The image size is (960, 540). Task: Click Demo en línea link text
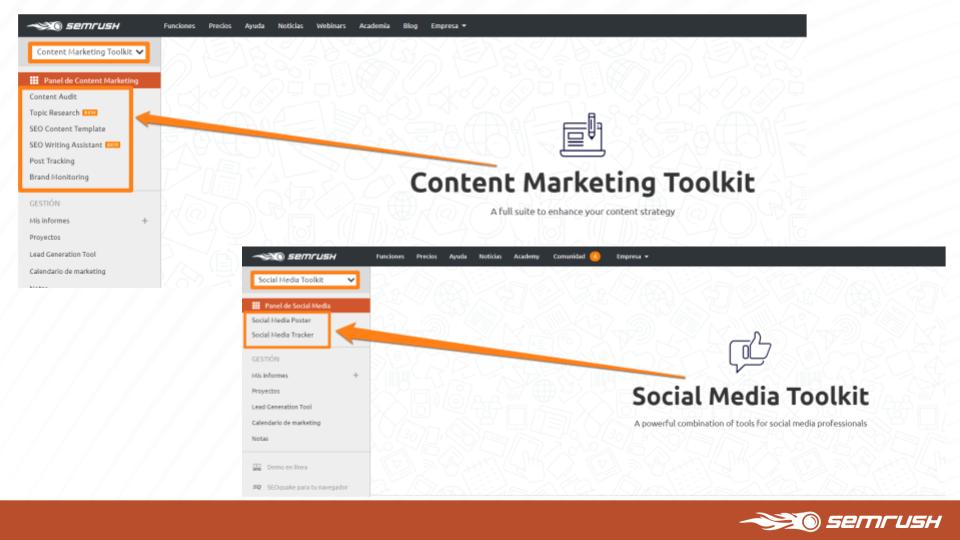click(x=287, y=467)
